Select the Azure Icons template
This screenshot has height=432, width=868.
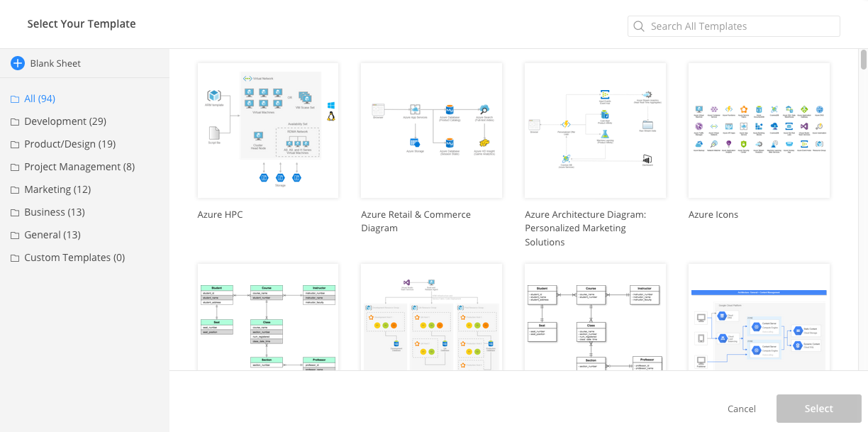[x=759, y=130]
